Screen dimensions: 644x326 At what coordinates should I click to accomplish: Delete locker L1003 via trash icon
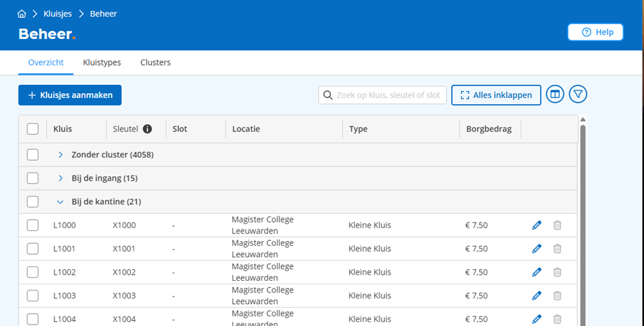558,295
